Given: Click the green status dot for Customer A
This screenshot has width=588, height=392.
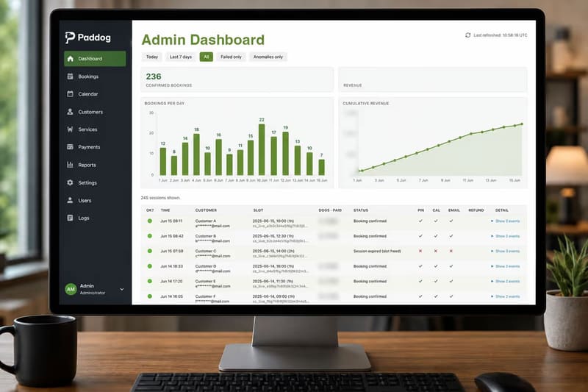Looking at the screenshot, I should [150, 221].
